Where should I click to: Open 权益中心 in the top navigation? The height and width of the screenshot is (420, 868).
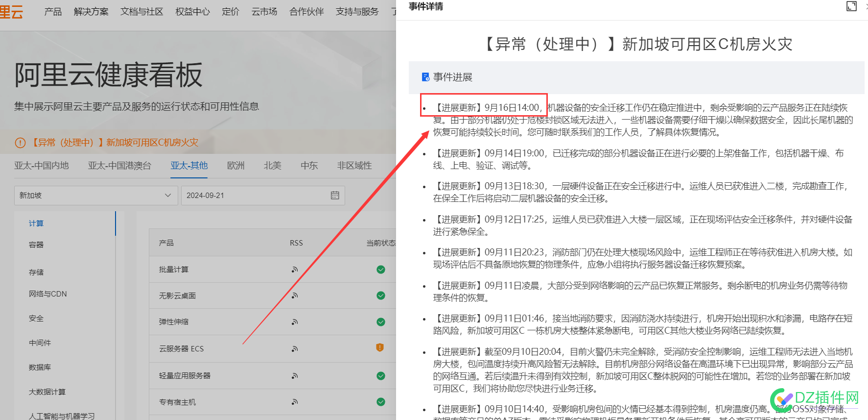(192, 11)
